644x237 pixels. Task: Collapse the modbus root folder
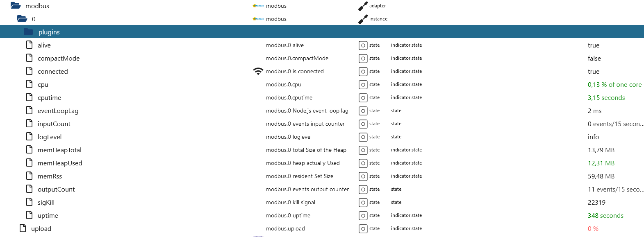(16, 6)
